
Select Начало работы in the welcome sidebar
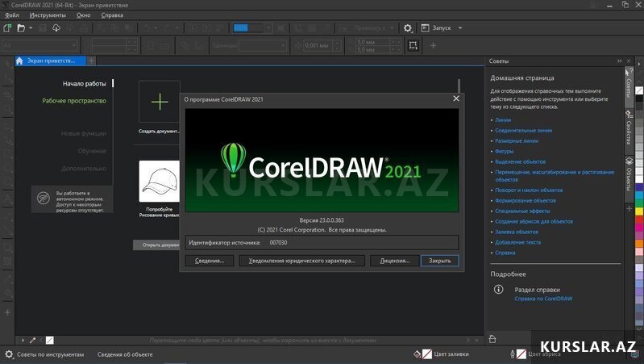[x=84, y=83]
